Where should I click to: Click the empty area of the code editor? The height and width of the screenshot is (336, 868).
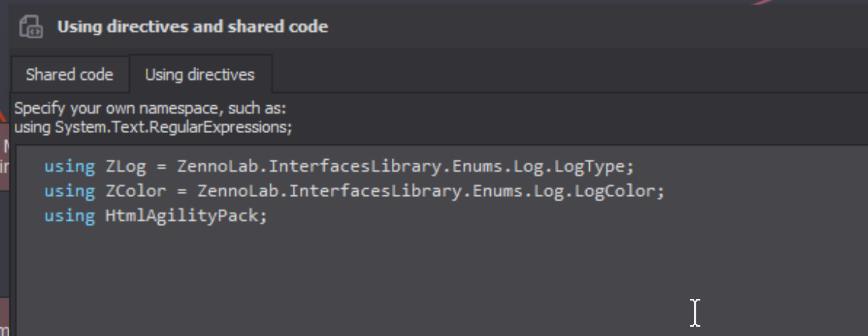(x=442, y=279)
